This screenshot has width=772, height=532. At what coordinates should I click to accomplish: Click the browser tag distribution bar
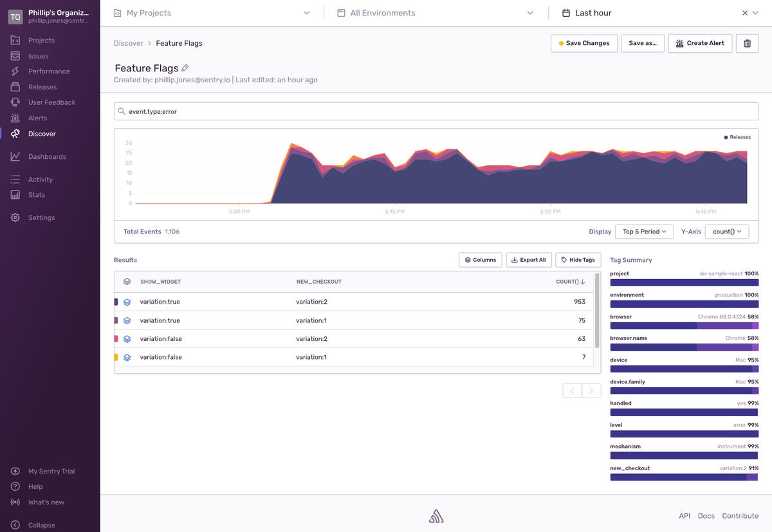(x=684, y=326)
